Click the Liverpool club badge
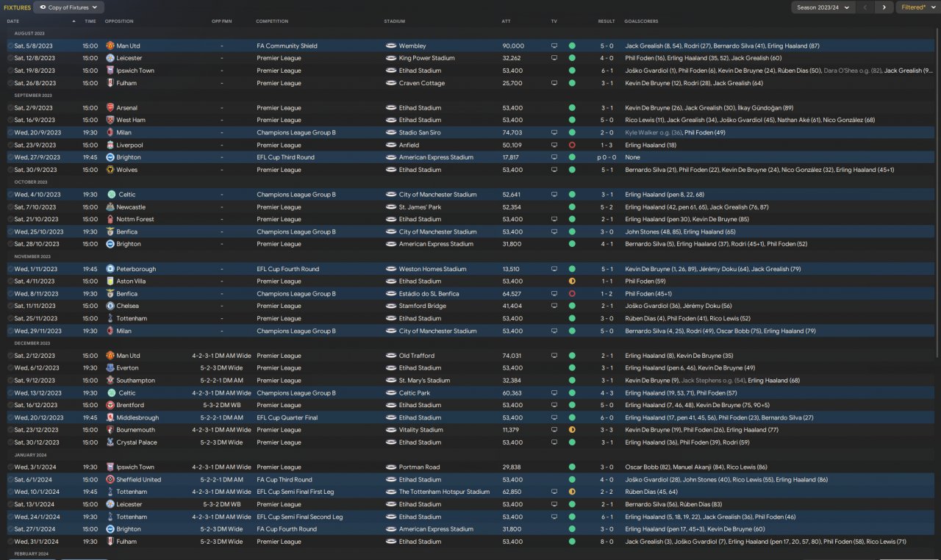This screenshot has width=941, height=560. pos(110,145)
